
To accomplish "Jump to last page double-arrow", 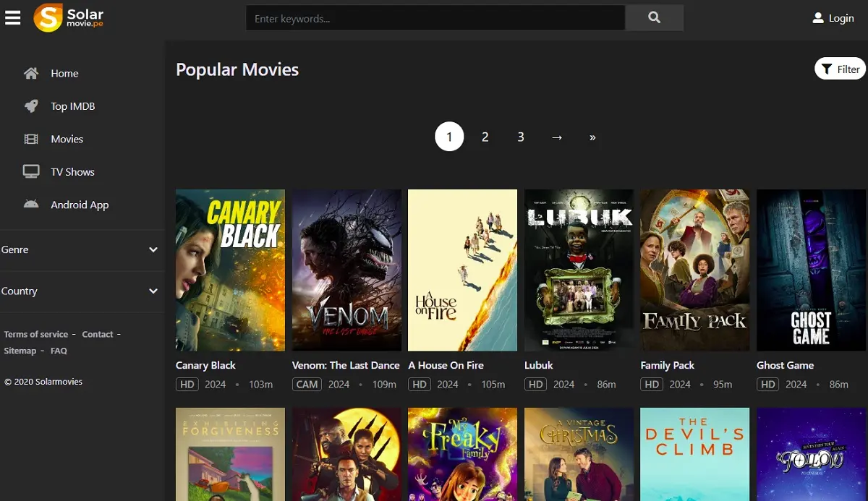I will point(592,137).
